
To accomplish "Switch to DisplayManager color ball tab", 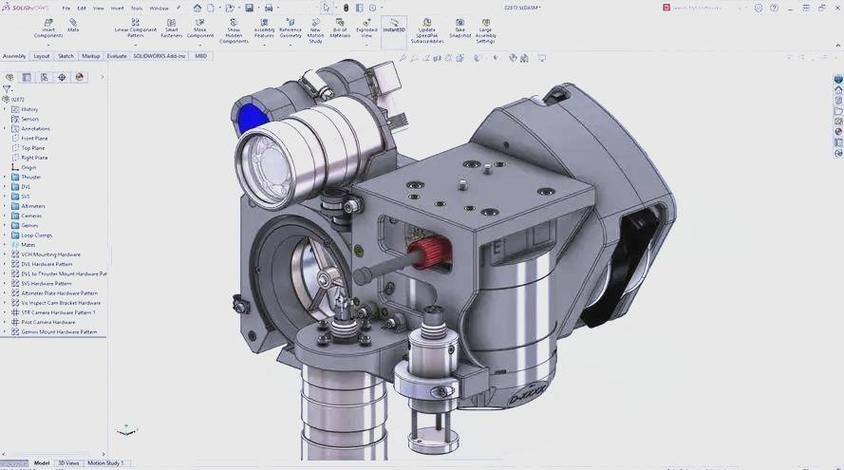I will point(80,77).
